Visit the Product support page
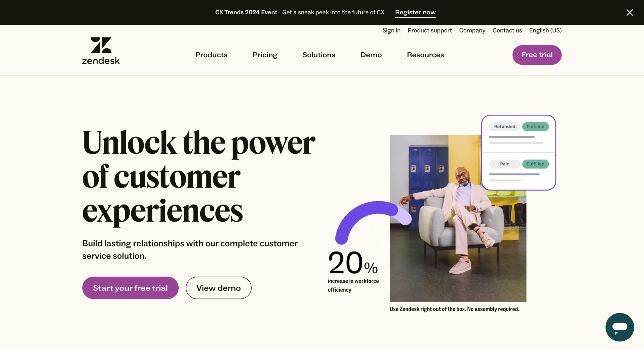The width and height of the screenshot is (644, 350). click(x=430, y=30)
